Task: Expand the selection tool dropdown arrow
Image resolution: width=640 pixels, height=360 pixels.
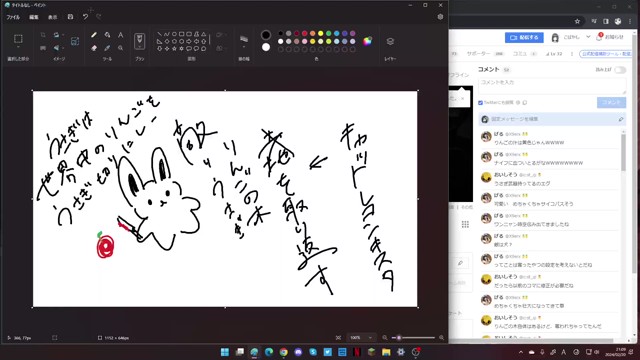Action: click(x=18, y=48)
